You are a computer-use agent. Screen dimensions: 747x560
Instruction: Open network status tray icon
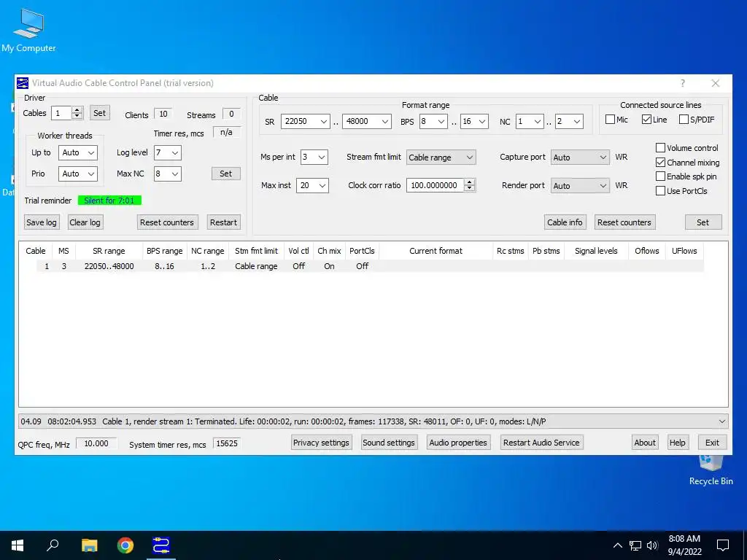point(635,545)
